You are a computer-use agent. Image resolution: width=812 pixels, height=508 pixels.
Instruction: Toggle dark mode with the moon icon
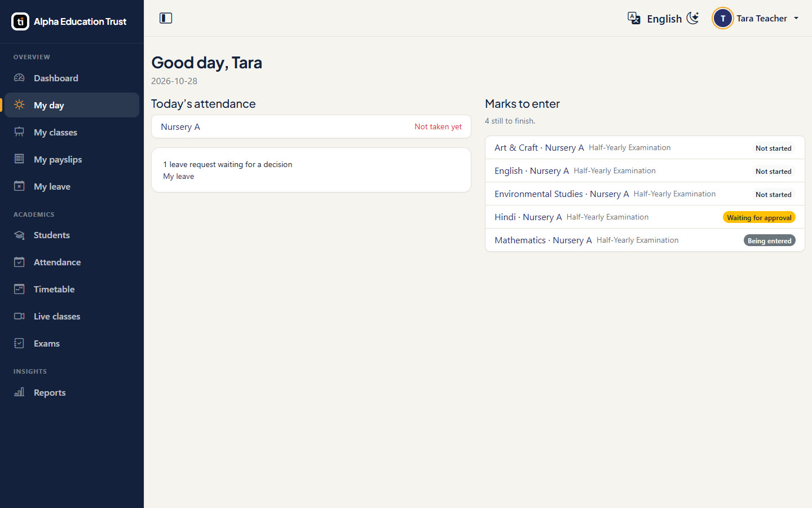[x=693, y=18]
